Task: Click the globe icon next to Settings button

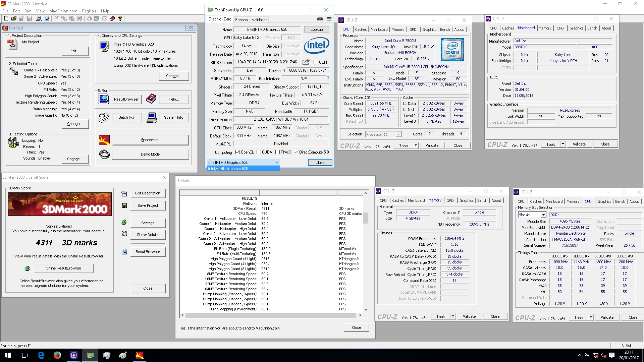Action: click(124, 222)
